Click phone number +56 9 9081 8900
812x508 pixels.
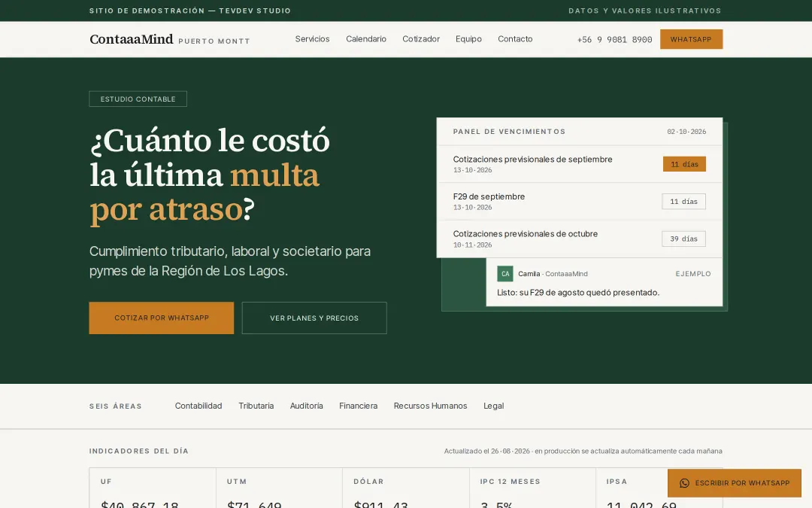tap(615, 39)
